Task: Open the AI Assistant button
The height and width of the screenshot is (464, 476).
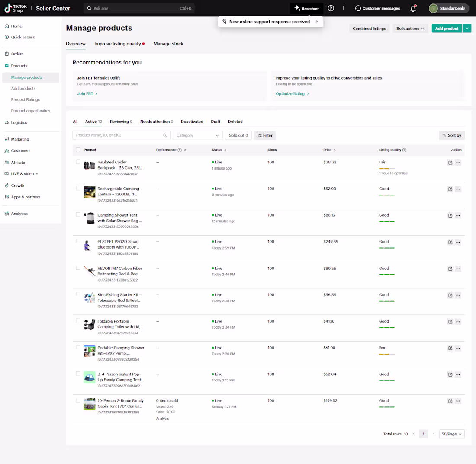Action: 307,9
